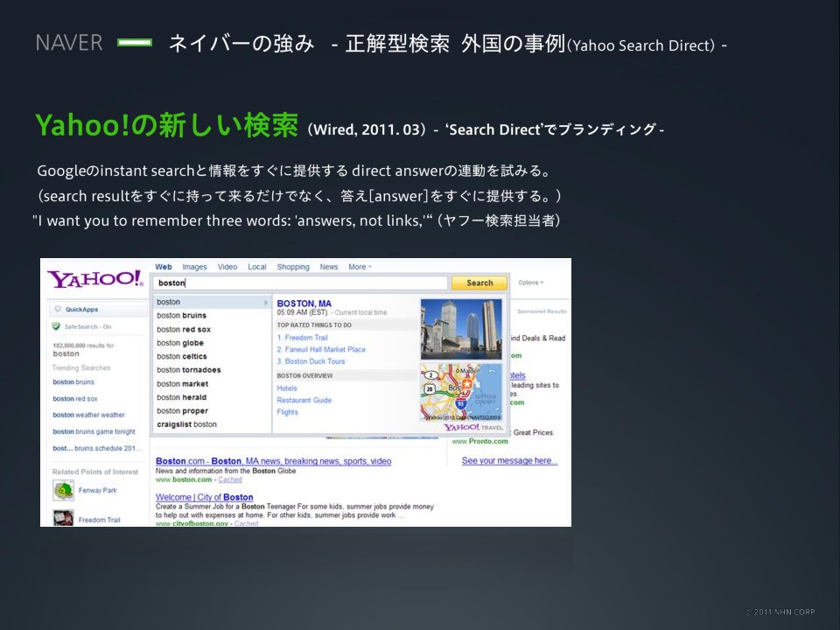The height and width of the screenshot is (630, 840).
Task: Open Boston.com news search result
Action: click(x=273, y=461)
